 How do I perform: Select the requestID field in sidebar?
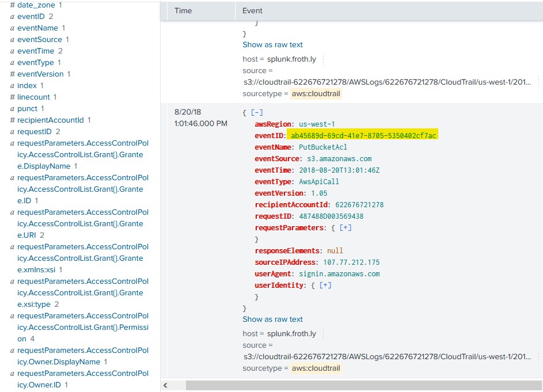click(x=35, y=132)
